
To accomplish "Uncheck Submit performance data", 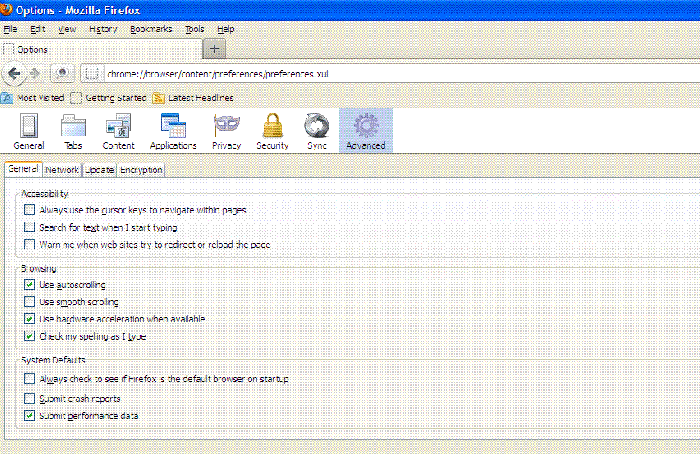I will click(29, 414).
